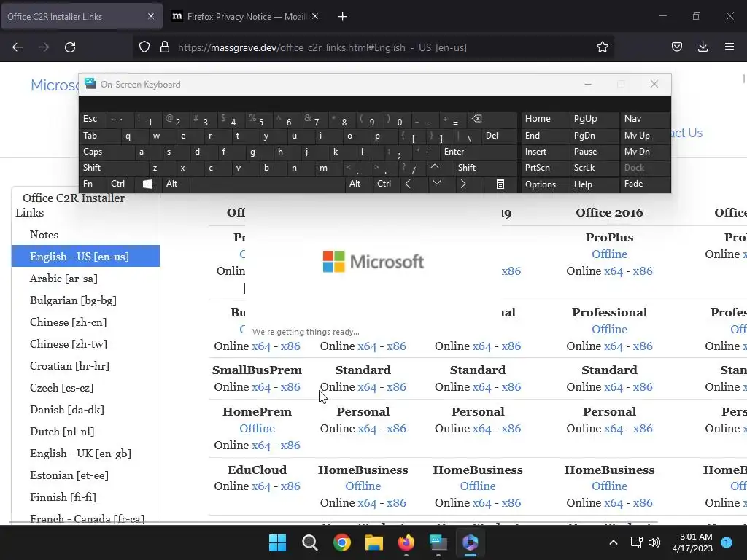Screen dimensions: 747x560
Task: Tap the Windows logo key on the On-Screen Keyboard
Action: (x=147, y=184)
